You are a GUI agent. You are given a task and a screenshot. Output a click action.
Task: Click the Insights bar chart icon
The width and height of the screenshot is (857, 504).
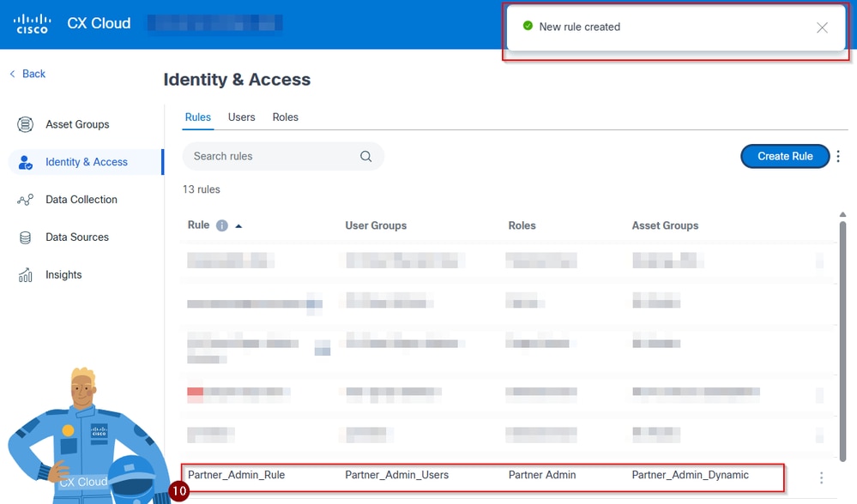click(x=25, y=275)
